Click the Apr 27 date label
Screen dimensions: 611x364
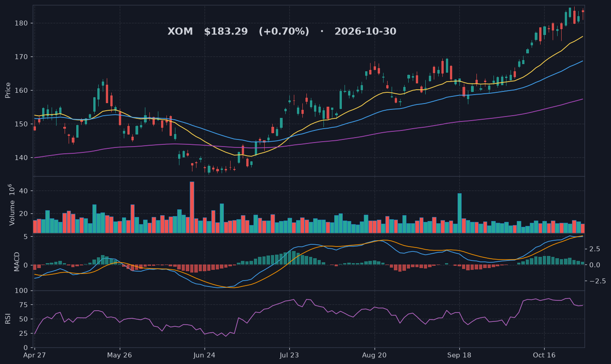pyautogui.click(x=35, y=355)
